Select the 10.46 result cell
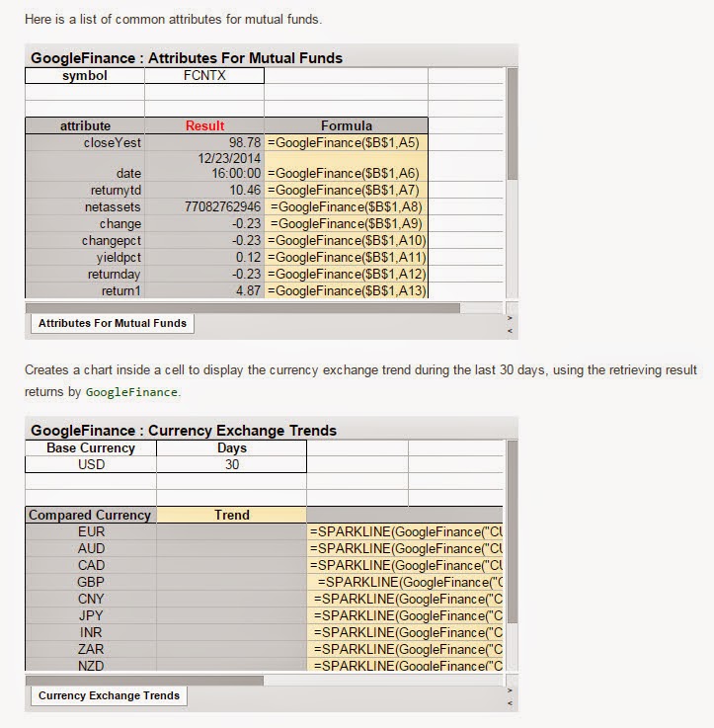 point(204,190)
